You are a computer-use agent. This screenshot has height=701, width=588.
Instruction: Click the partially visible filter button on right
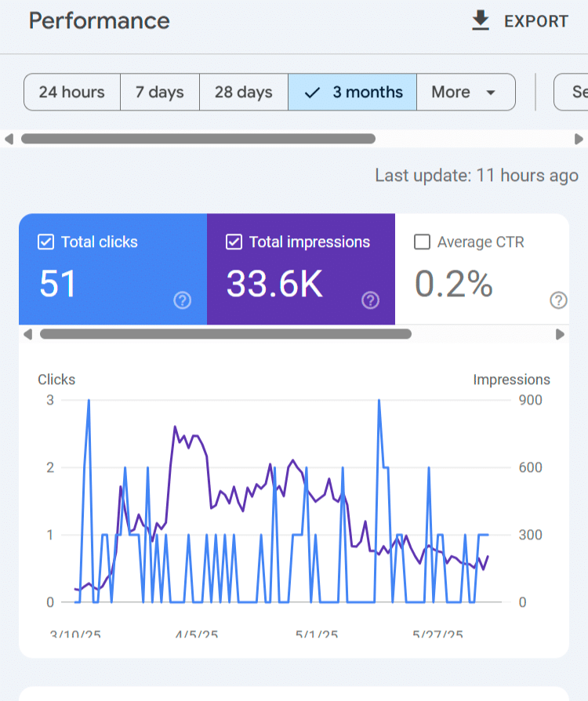click(x=571, y=93)
